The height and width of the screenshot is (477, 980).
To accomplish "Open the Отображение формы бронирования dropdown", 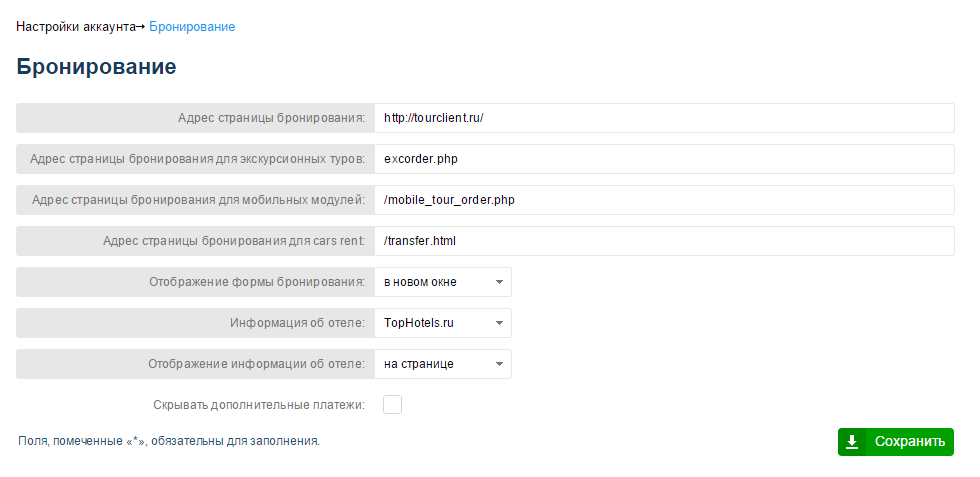I will click(443, 282).
